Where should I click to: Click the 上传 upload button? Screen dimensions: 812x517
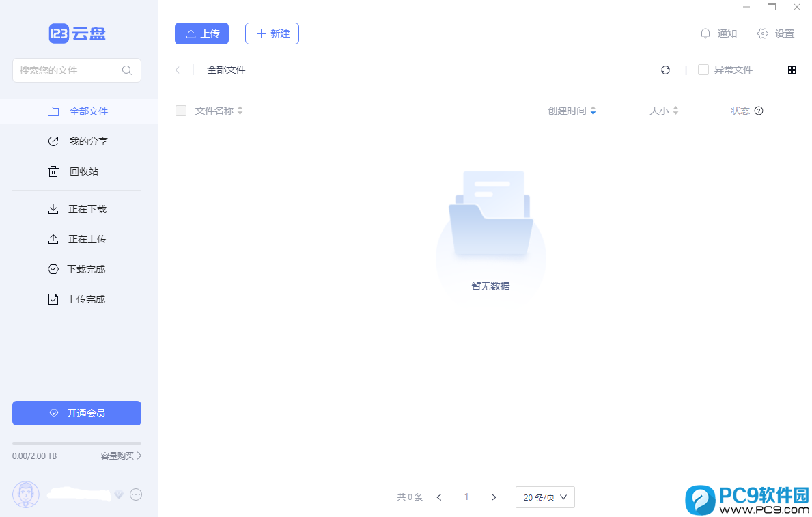pos(202,33)
